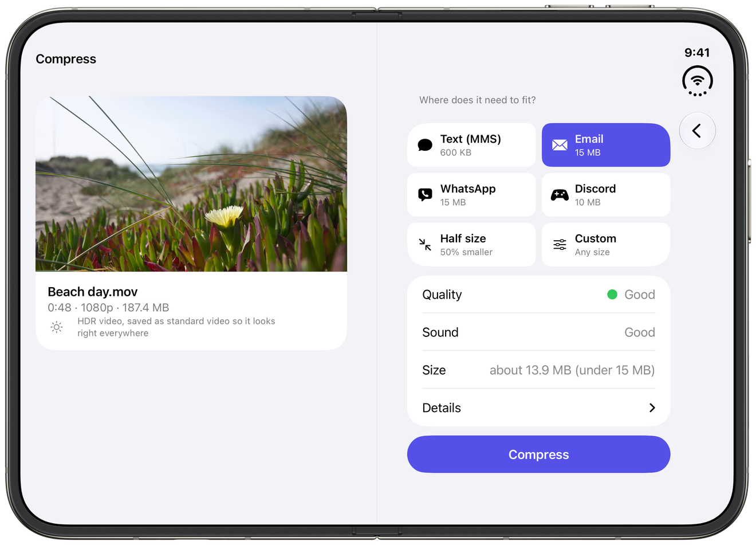Image resolution: width=756 pixels, height=545 pixels.
Task: Tap the back chevron button
Action: point(697,131)
